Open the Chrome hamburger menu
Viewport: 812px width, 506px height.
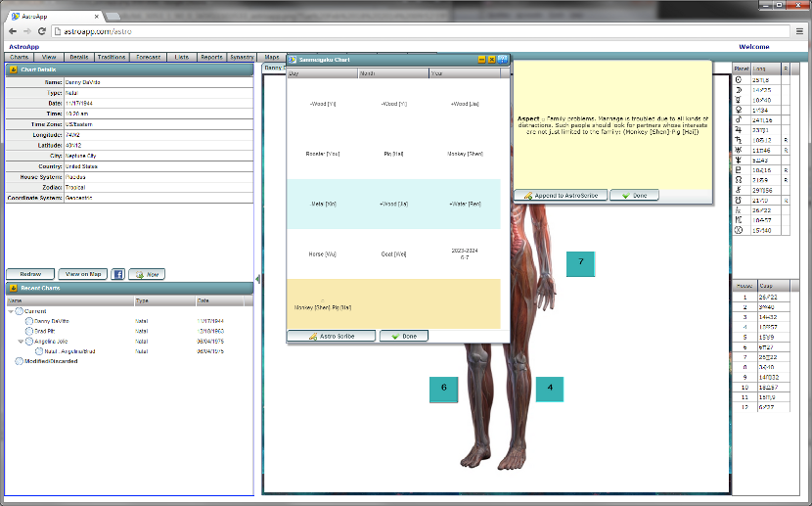coord(799,31)
